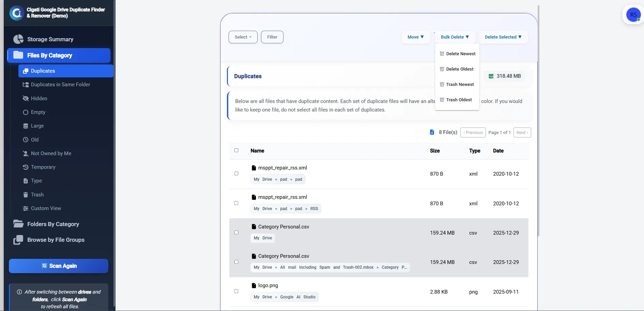
Task: Click the Trash bin icon in sidebar
Action: pos(26,195)
